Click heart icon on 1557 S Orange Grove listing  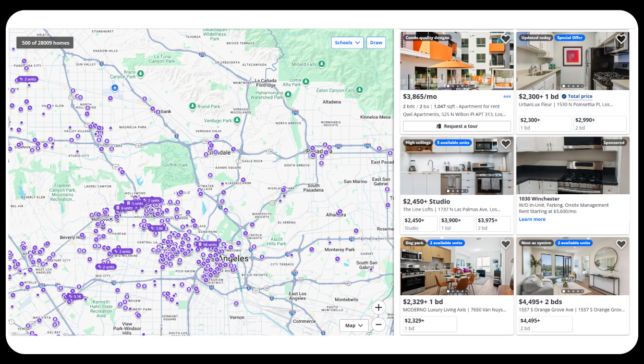pos(621,244)
